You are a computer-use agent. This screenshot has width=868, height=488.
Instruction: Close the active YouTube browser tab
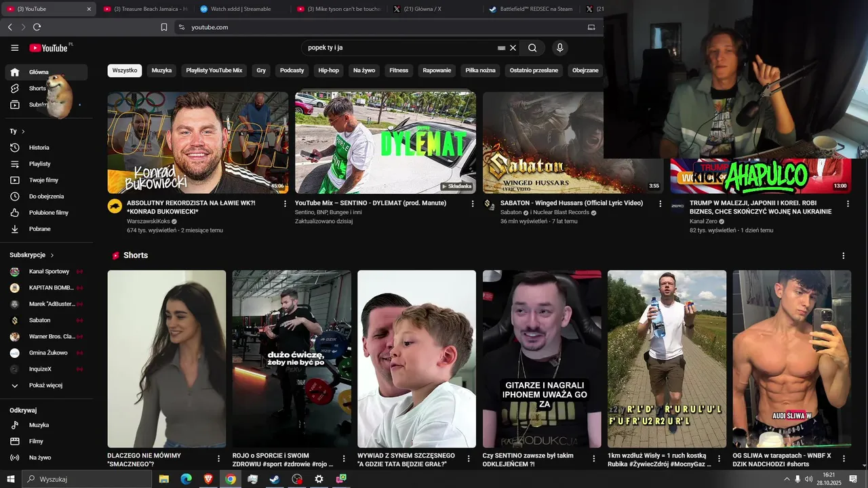[89, 9]
